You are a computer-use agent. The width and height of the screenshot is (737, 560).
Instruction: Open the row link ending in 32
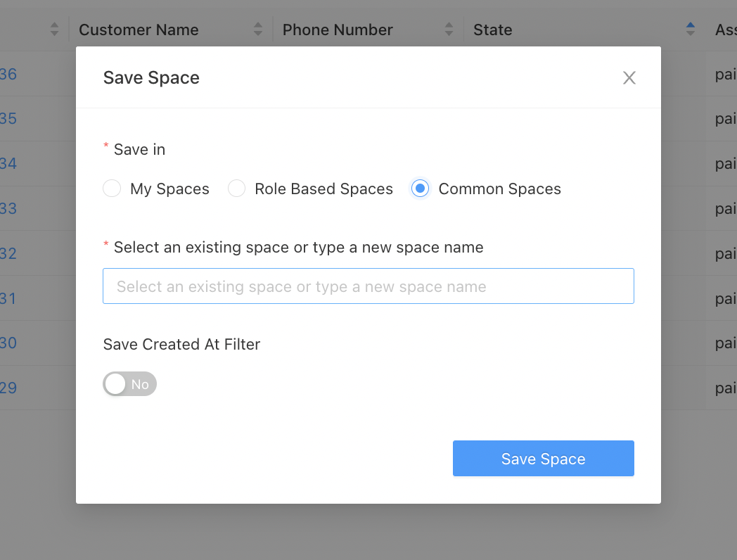pos(8,253)
